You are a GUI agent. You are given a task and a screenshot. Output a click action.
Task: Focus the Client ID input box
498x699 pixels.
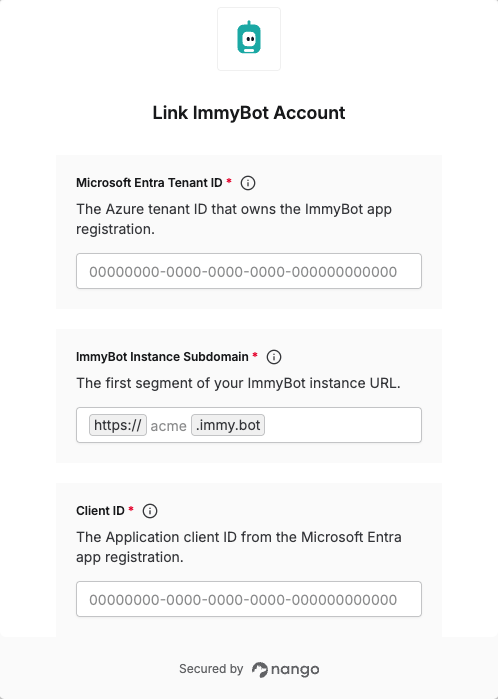click(249, 599)
